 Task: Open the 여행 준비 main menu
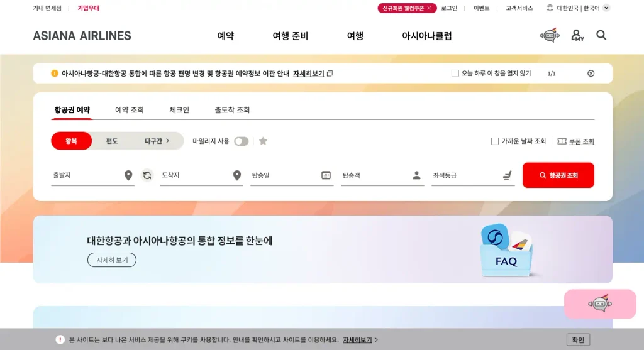(x=291, y=36)
